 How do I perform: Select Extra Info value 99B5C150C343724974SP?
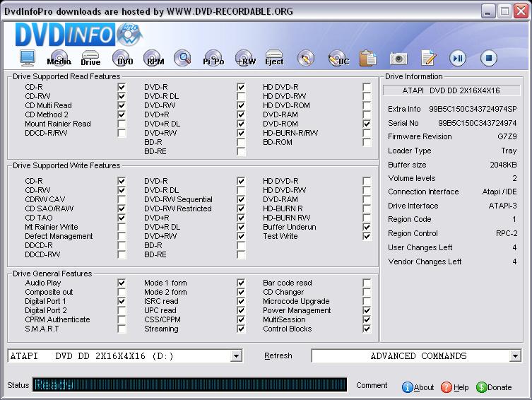point(473,109)
